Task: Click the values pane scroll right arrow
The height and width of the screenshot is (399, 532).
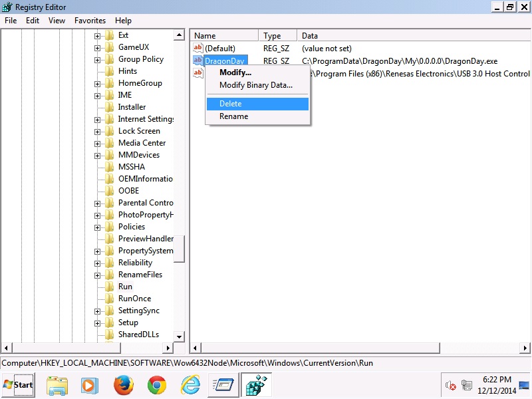Action: click(x=525, y=348)
